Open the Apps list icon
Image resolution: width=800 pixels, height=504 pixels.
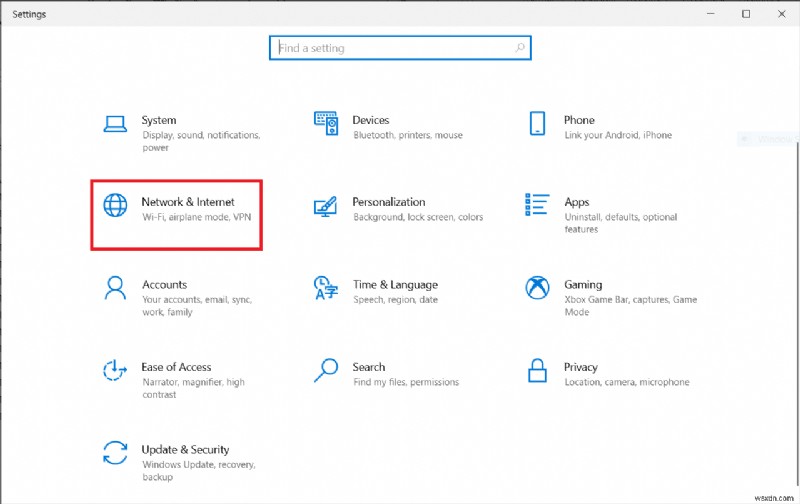pyautogui.click(x=537, y=206)
